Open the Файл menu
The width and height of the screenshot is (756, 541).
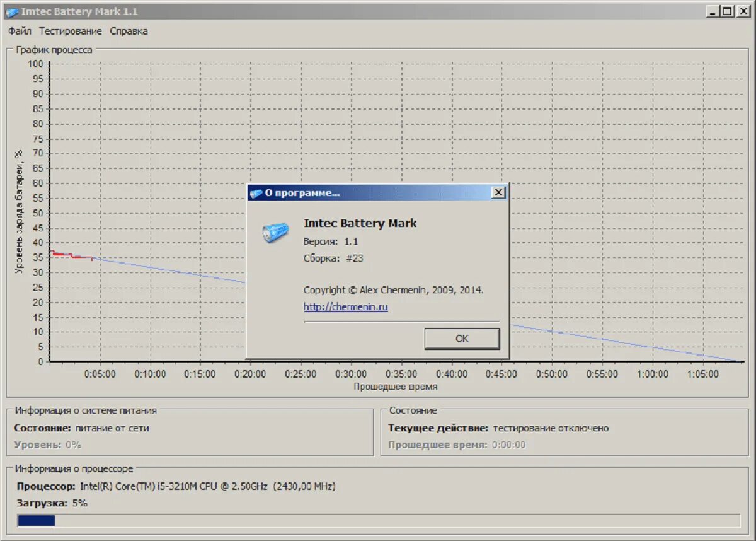(x=20, y=31)
